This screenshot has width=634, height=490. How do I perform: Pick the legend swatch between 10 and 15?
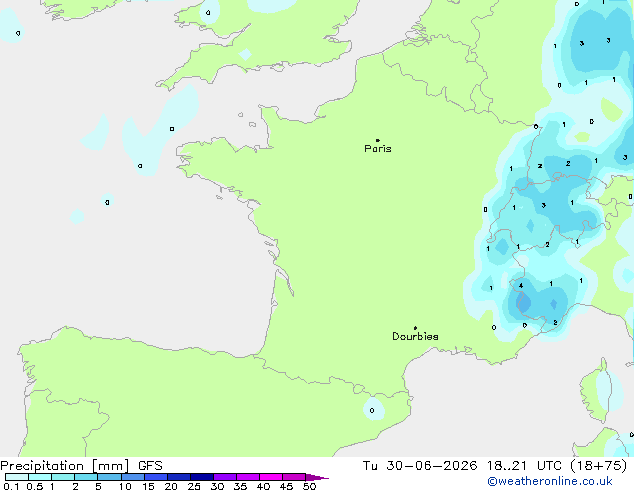(x=133, y=477)
